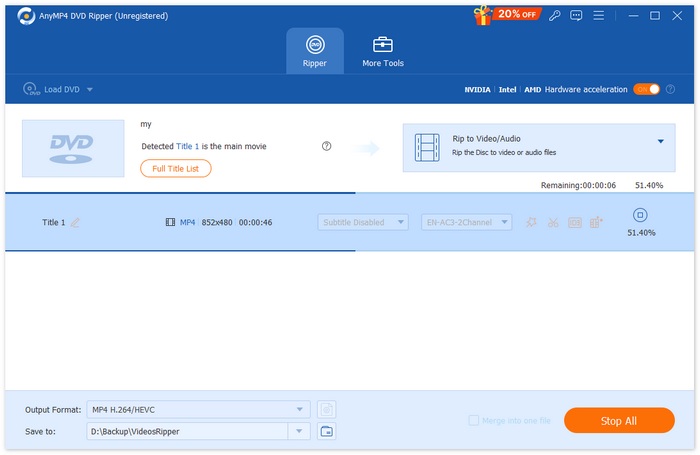Click the scissors cut icon
Viewport: 700px width, 455px height.
click(x=553, y=223)
